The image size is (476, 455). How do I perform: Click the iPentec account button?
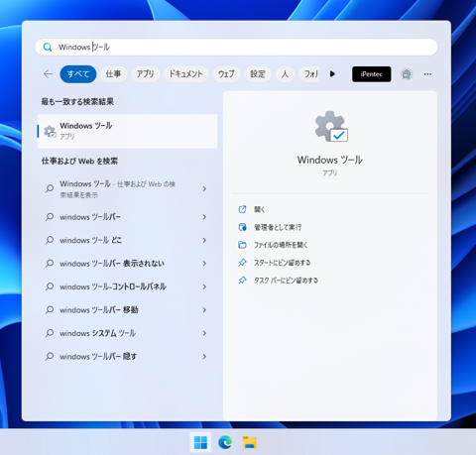click(x=372, y=74)
